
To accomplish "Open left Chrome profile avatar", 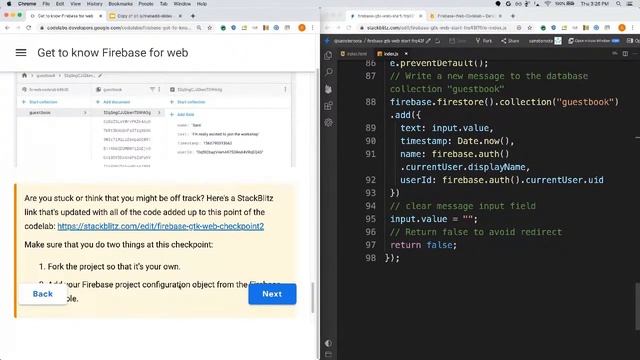I will tap(302, 28).
